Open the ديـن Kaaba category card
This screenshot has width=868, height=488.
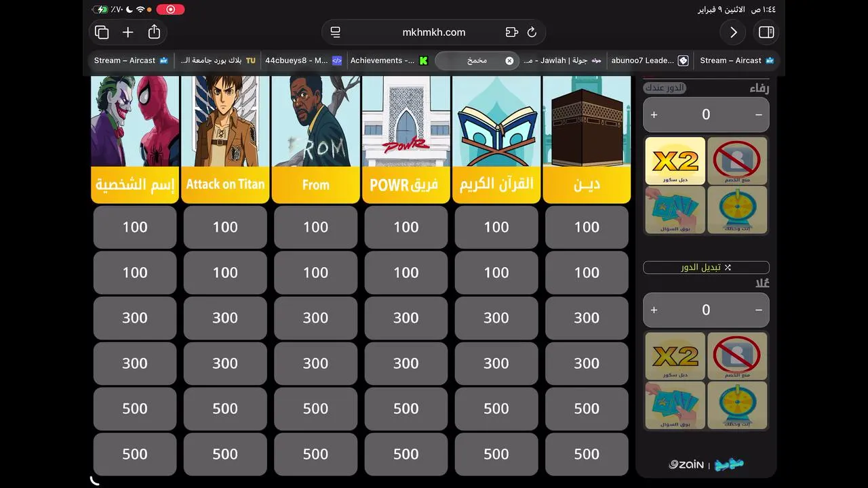click(587, 140)
